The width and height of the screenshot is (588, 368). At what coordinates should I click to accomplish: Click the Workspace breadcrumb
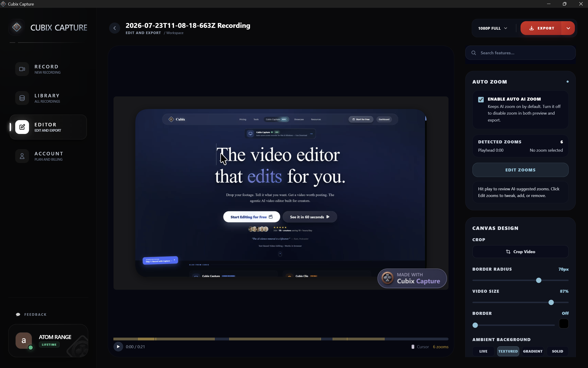(x=175, y=33)
